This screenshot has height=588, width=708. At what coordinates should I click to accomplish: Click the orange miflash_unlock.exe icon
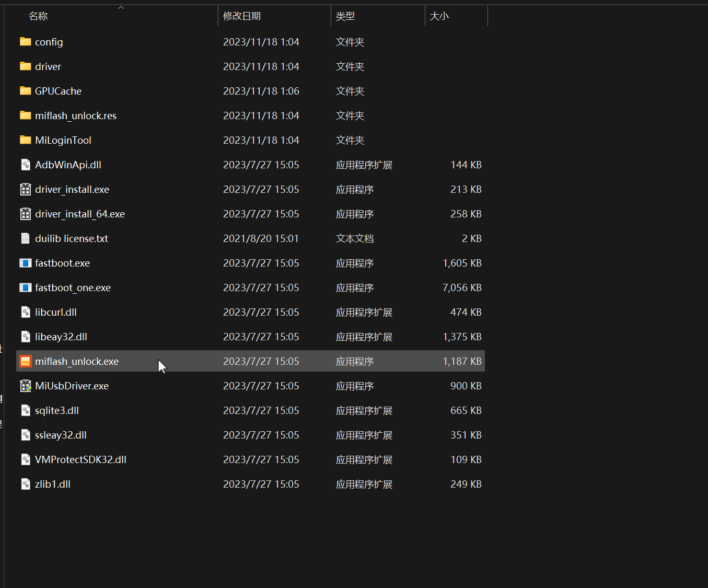pos(25,361)
